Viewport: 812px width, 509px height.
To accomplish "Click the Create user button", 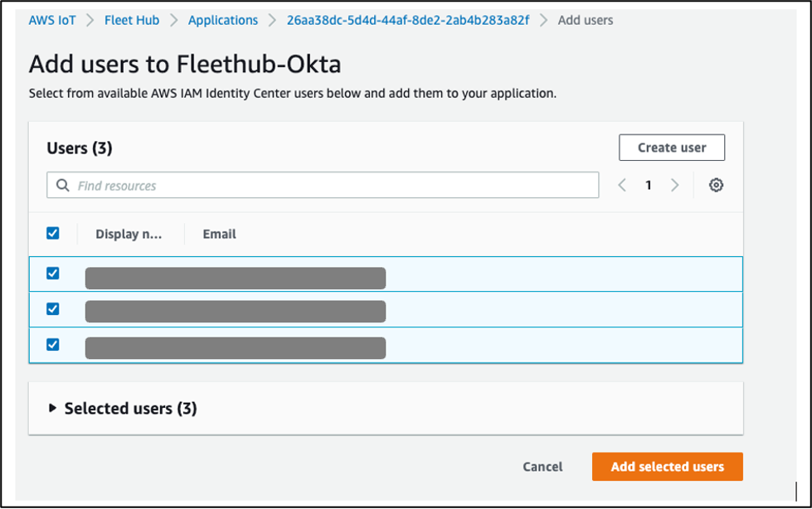I will 671,147.
